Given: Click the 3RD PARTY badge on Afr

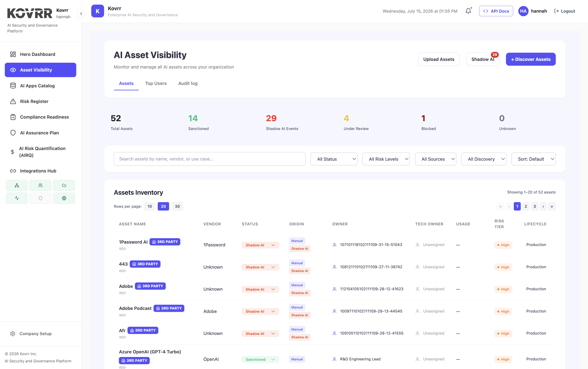Looking at the screenshot, I should pyautogui.click(x=143, y=331).
